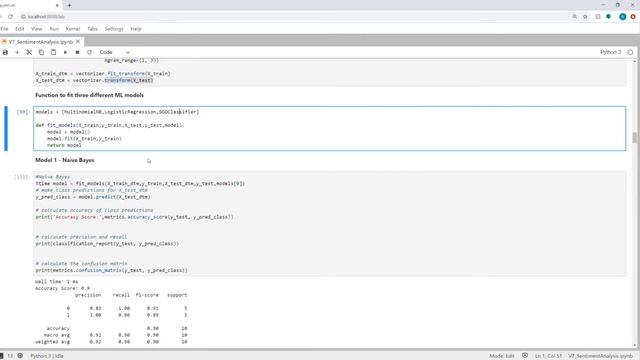Paste cell using the clipboard icon
Viewport: 640px width, 360px height.
pos(53,52)
